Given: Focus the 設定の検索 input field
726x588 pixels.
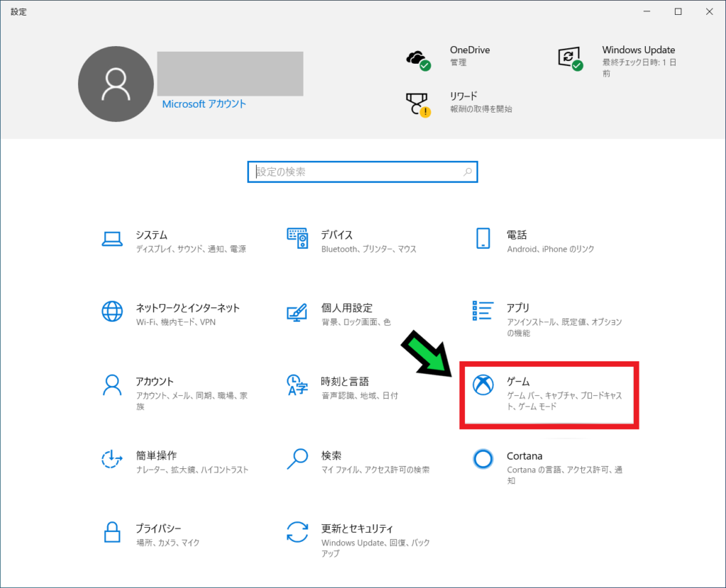Looking at the screenshot, I should (x=362, y=171).
